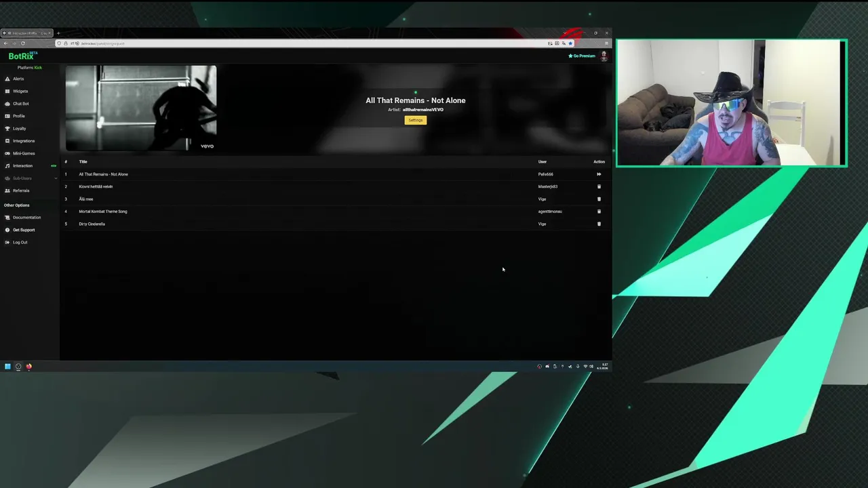Screen dimensions: 868x488
Task: Open the Loyalty trophy icon
Action: click(7, 128)
